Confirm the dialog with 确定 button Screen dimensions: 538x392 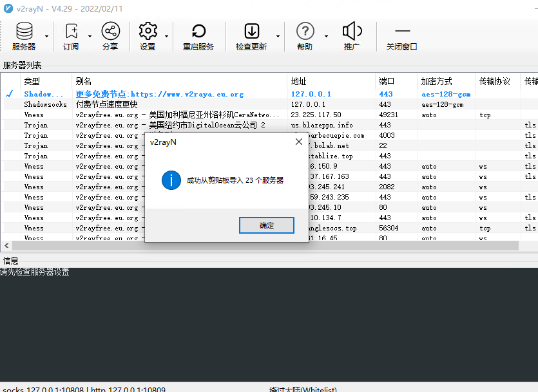coord(267,225)
